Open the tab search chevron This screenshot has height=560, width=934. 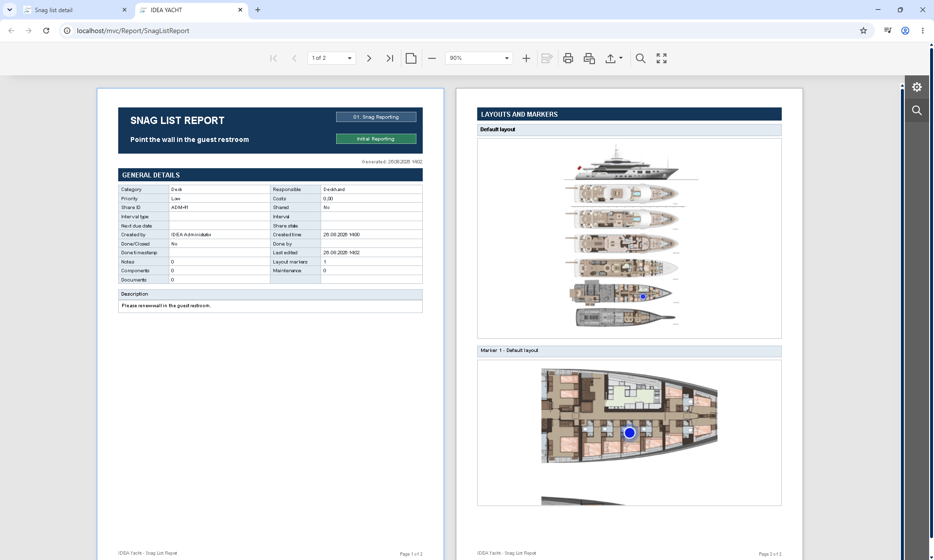(10, 10)
